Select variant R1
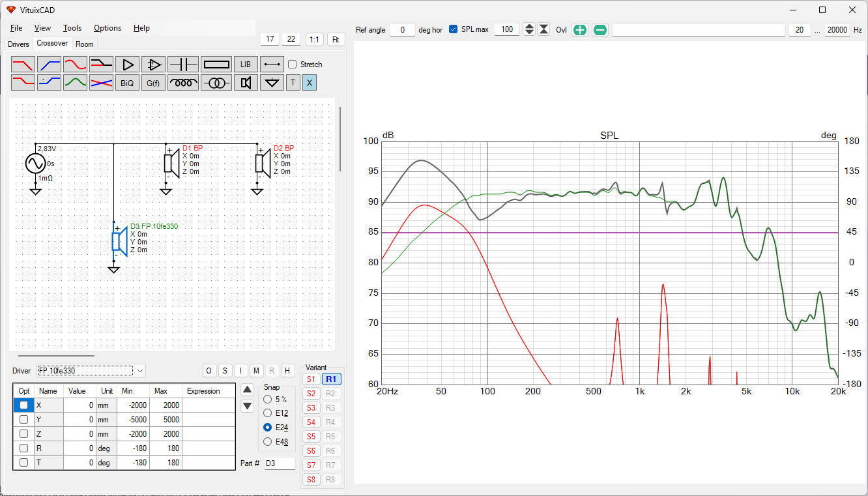Viewport: 868px width, 496px height. coord(331,379)
